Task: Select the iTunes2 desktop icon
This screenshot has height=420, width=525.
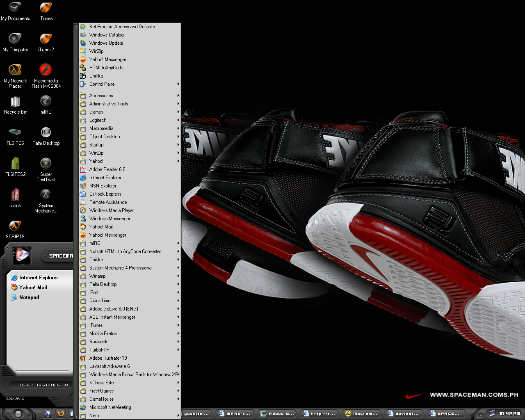Action: 46,42
